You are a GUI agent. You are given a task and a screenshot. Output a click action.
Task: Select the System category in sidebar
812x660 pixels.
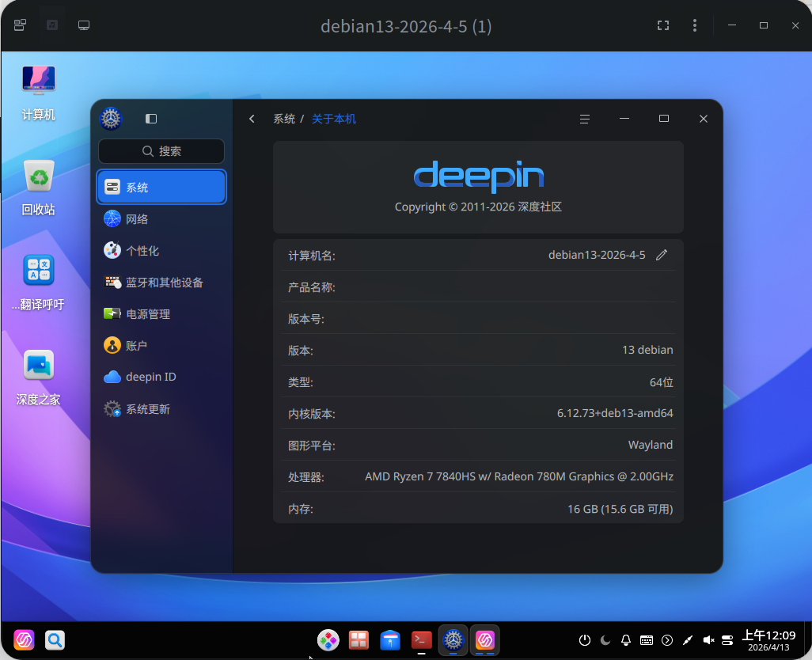161,188
